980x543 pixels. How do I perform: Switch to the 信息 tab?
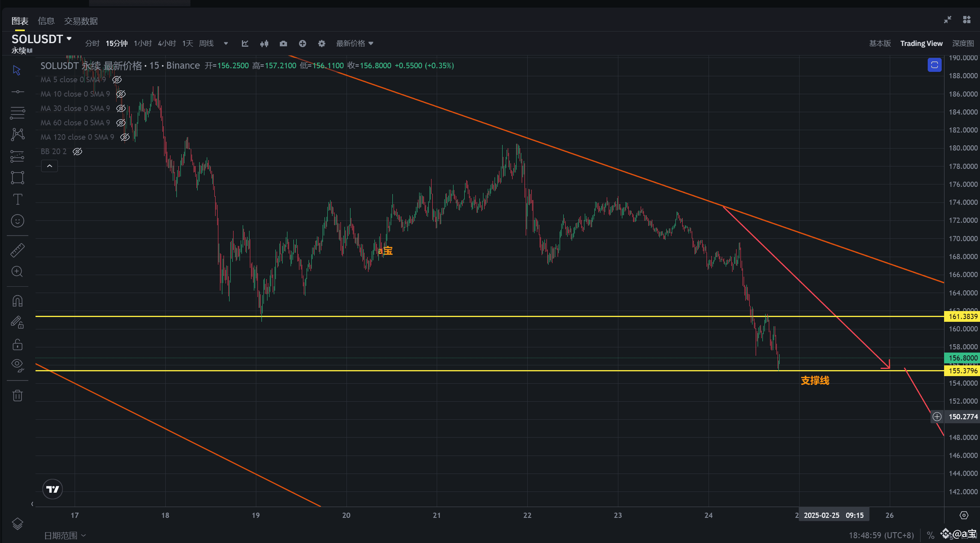46,21
